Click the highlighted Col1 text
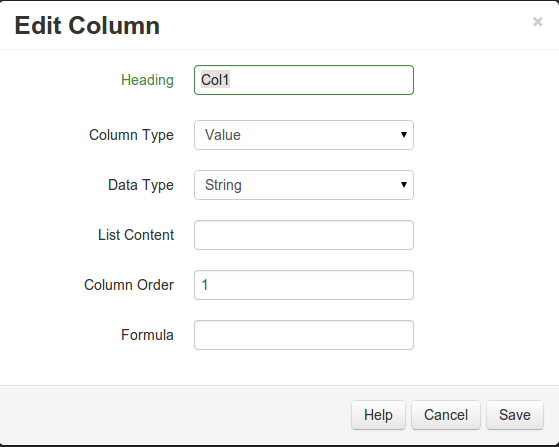 [215, 80]
